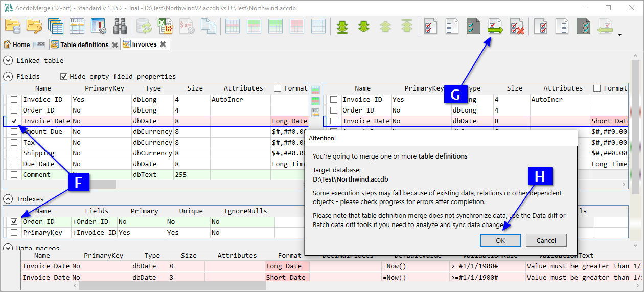Check the right panel Invoice ID checkbox
644x292 pixels.
pos(334,100)
